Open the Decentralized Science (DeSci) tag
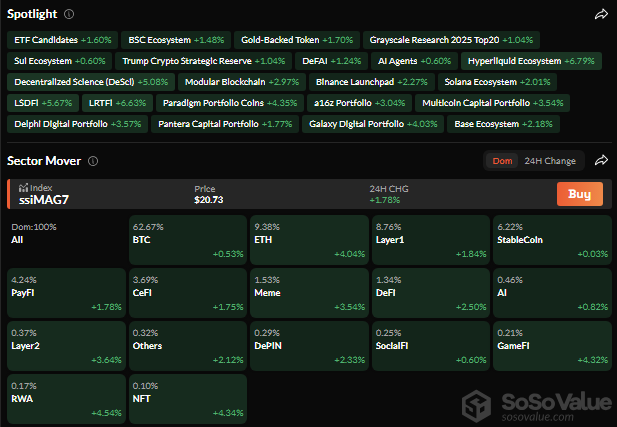The height and width of the screenshot is (427, 617). pyautogui.click(x=91, y=82)
